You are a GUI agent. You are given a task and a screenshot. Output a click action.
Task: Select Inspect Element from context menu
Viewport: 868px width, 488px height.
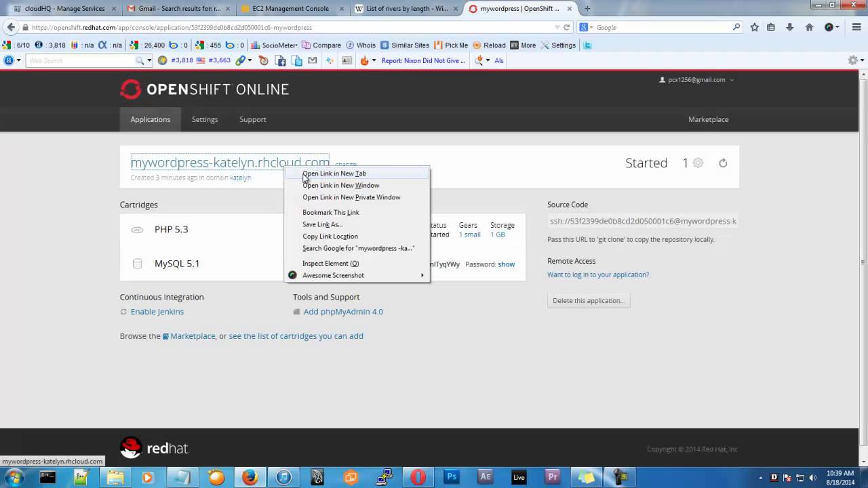point(357,264)
